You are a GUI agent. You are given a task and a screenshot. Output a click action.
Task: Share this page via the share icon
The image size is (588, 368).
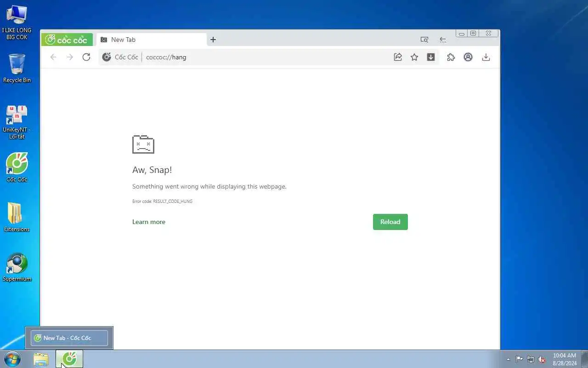point(398,57)
